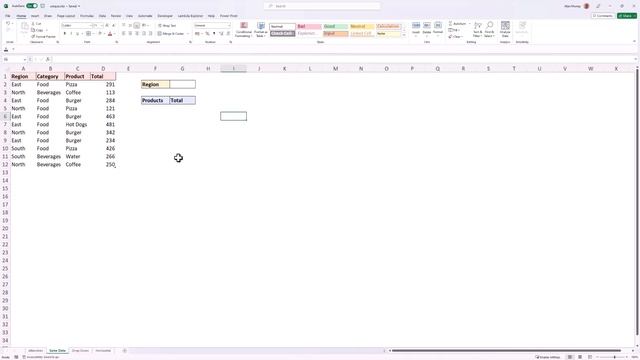
Task: Click the horizontal scrollbar
Action: (x=506, y=351)
